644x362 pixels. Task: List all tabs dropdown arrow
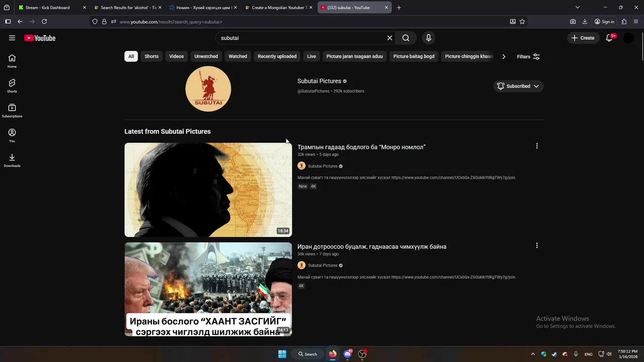(x=578, y=8)
